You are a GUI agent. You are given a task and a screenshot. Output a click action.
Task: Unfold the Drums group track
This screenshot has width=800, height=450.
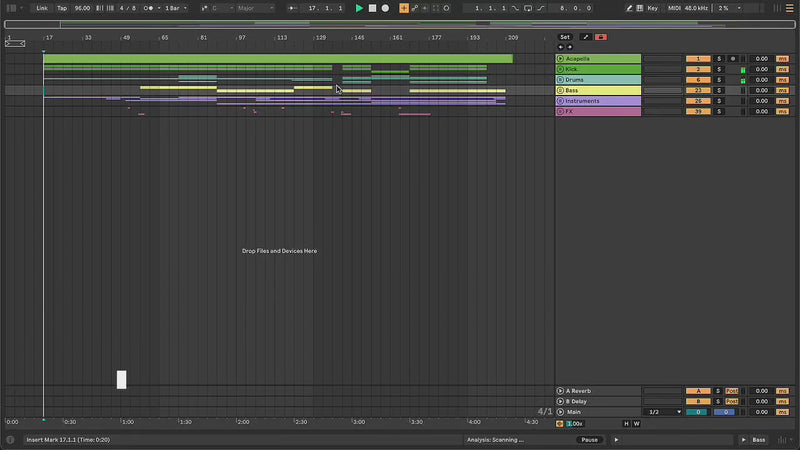point(560,80)
